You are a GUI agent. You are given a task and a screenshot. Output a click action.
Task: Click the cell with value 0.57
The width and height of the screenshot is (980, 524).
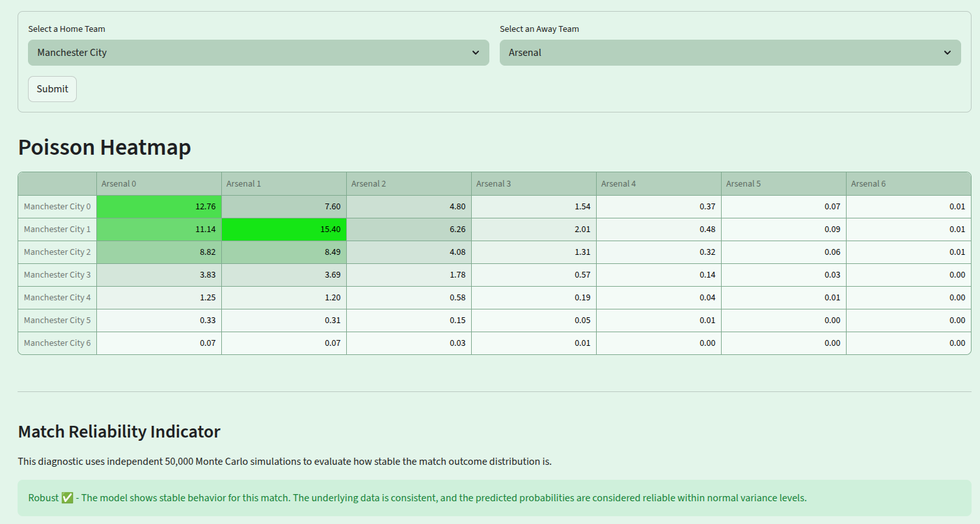coord(534,275)
